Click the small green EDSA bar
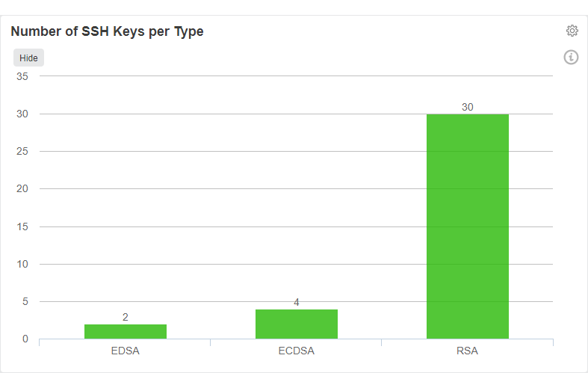 tap(125, 331)
